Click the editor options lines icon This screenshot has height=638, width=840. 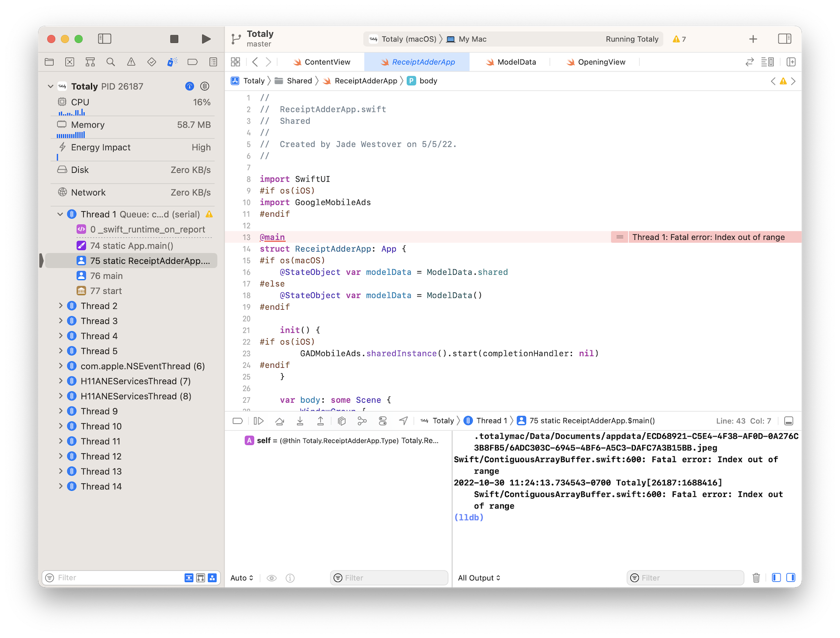(x=768, y=62)
